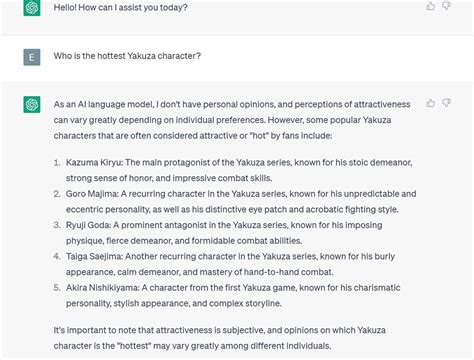
Task: Click thumbs down on the greeting message
Action: pyautogui.click(x=446, y=6)
